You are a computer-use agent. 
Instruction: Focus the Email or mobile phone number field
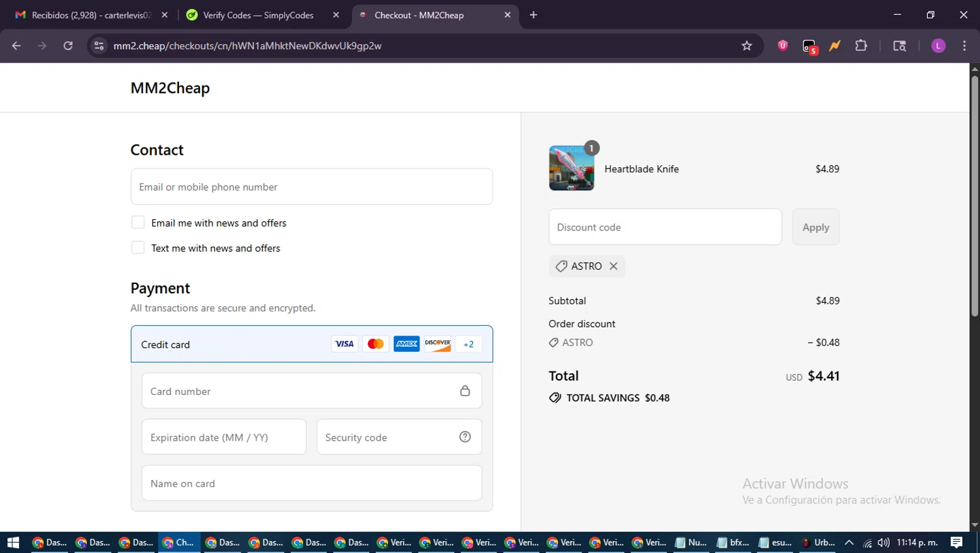click(312, 187)
